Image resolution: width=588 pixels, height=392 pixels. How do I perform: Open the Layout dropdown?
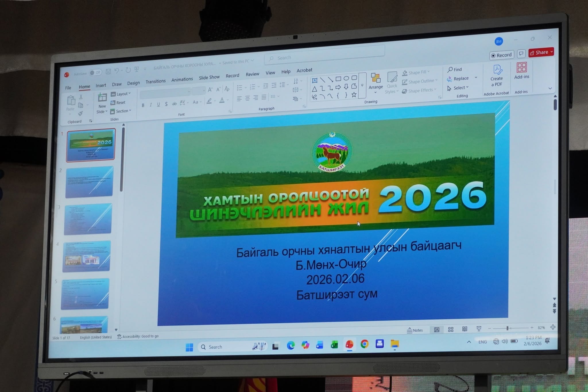pyautogui.click(x=121, y=94)
